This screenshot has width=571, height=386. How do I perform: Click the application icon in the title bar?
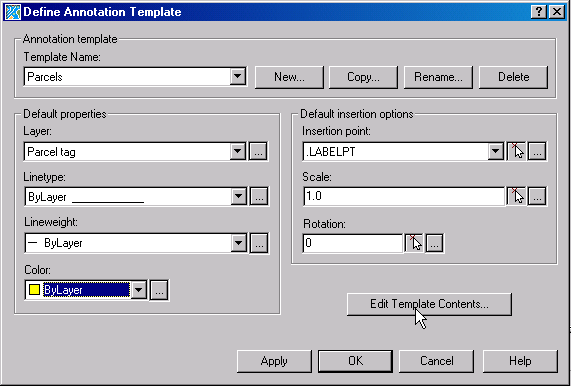click(12, 12)
